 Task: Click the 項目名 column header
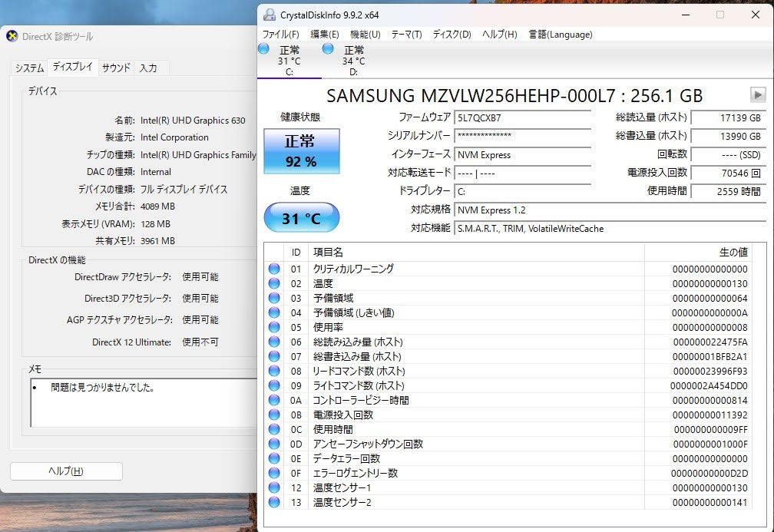pyautogui.click(x=476, y=252)
